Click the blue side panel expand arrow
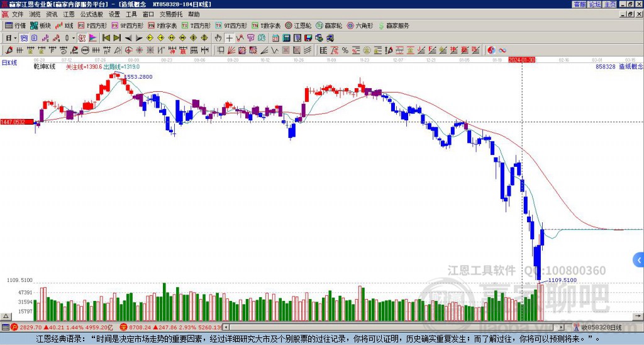Screen dimensions: 644x345 (639, 260)
